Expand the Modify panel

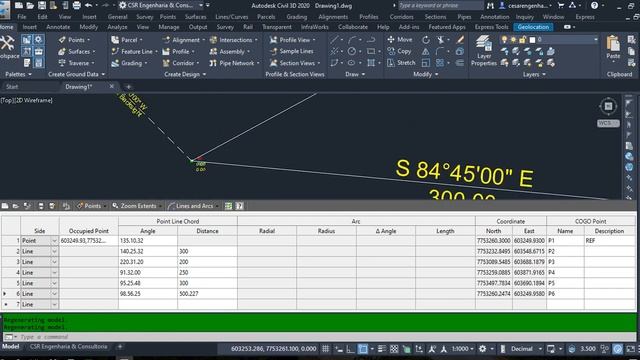(x=426, y=74)
